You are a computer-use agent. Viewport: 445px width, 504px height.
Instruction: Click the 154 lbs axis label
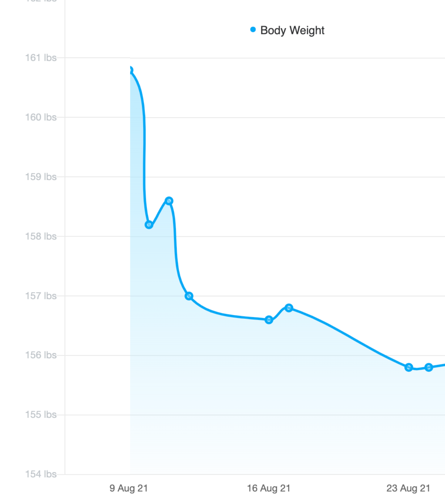(41, 474)
